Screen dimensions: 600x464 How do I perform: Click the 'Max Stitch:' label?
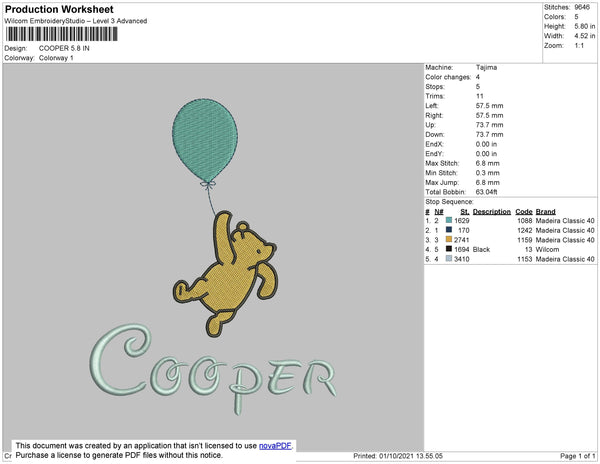click(x=442, y=163)
